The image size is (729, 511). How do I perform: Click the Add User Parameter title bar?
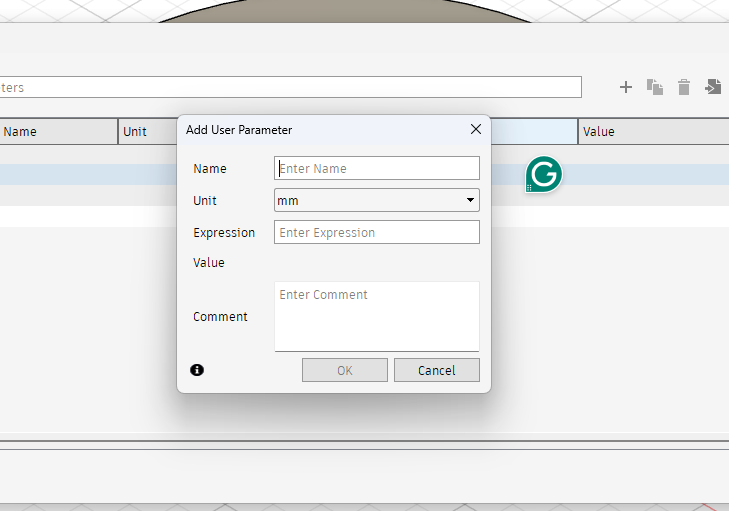[x=320, y=130]
